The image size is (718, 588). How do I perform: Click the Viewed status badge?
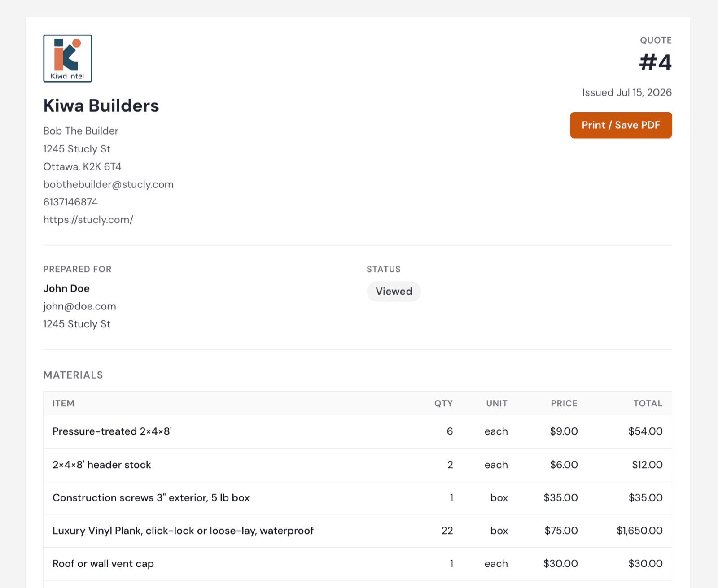click(394, 292)
